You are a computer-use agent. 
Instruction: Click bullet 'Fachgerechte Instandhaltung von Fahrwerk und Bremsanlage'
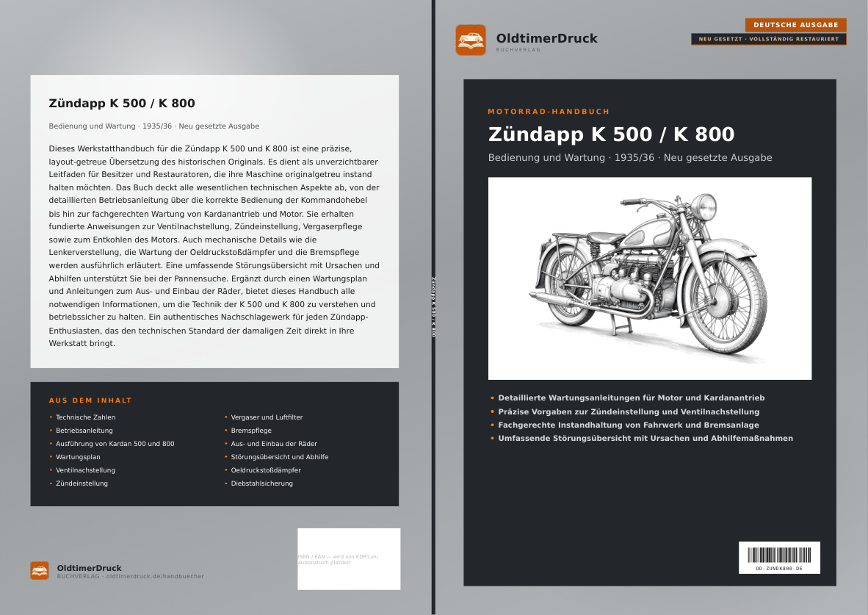629,425
